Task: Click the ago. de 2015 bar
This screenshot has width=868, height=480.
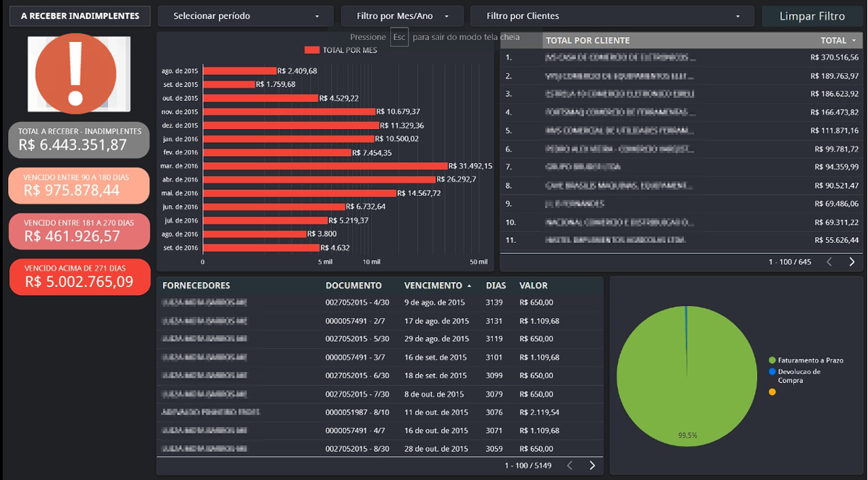Action: [x=240, y=71]
